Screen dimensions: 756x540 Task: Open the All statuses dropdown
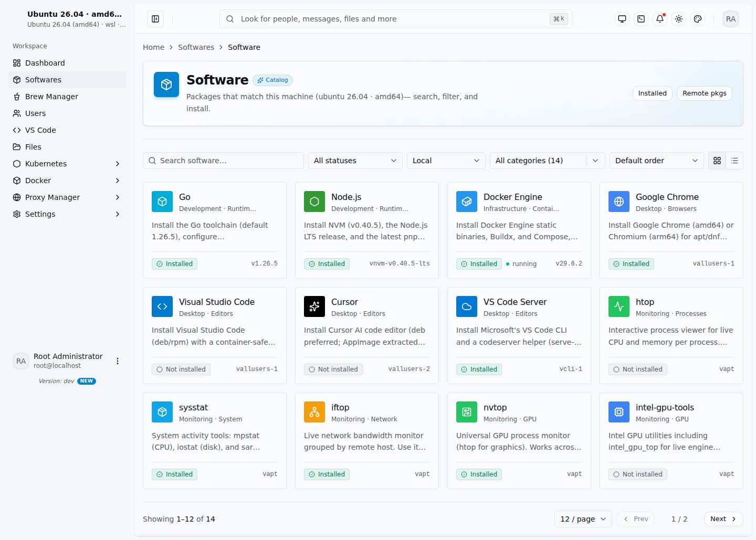coord(355,161)
